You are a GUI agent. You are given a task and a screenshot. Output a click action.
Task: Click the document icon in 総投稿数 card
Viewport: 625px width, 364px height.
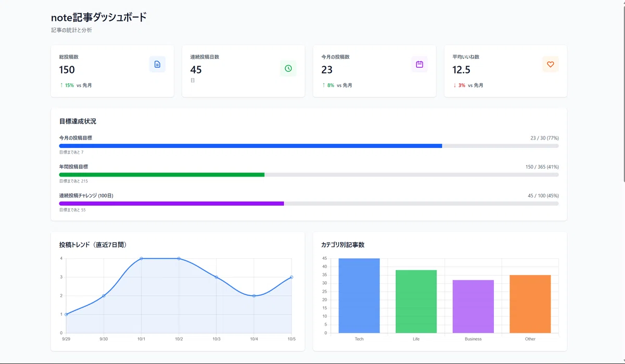(x=157, y=65)
